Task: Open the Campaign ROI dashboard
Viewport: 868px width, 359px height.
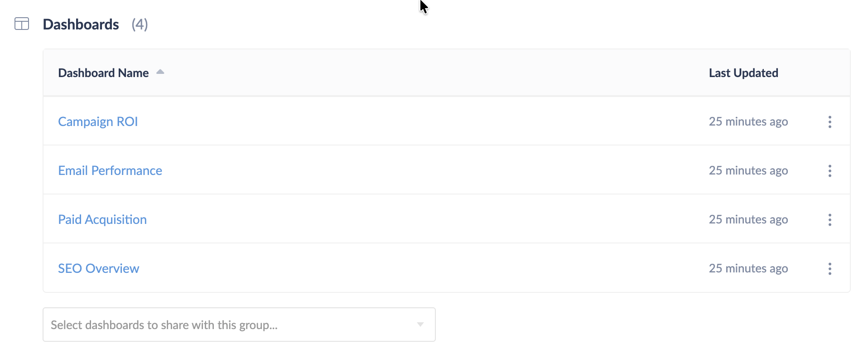Action: (97, 121)
